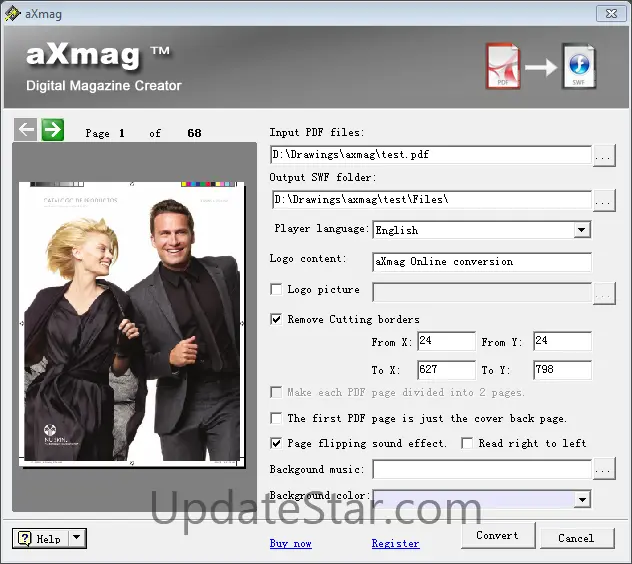The width and height of the screenshot is (632, 564).
Task: Click the From X value field
Action: point(446,341)
